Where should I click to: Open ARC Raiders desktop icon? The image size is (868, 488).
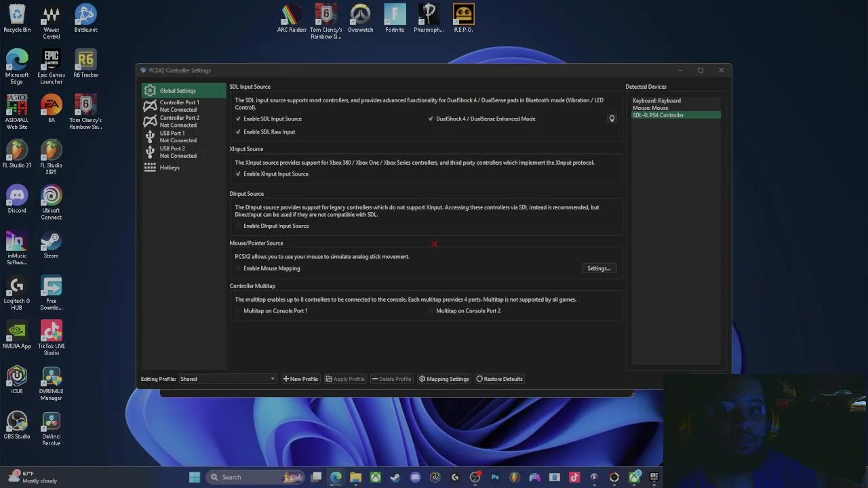coord(292,19)
